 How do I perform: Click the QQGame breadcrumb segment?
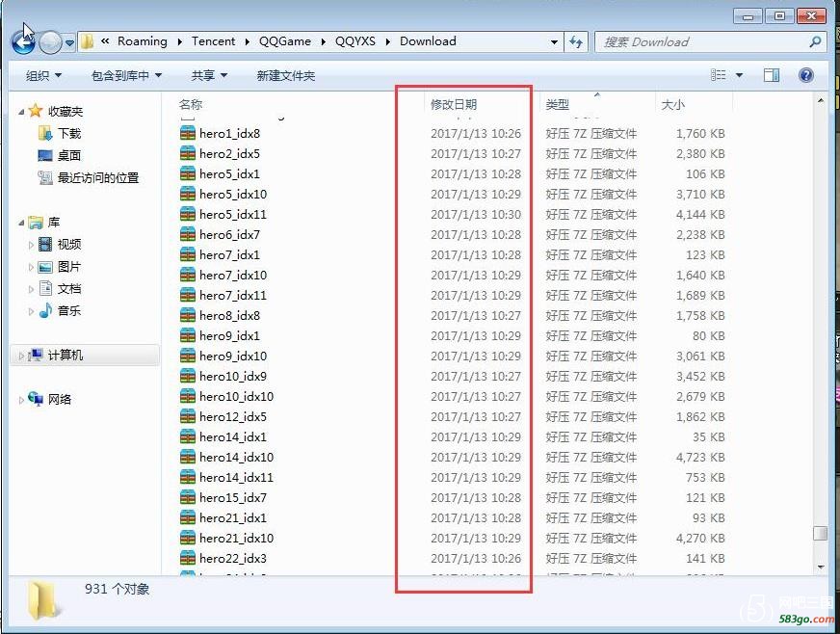coord(285,41)
